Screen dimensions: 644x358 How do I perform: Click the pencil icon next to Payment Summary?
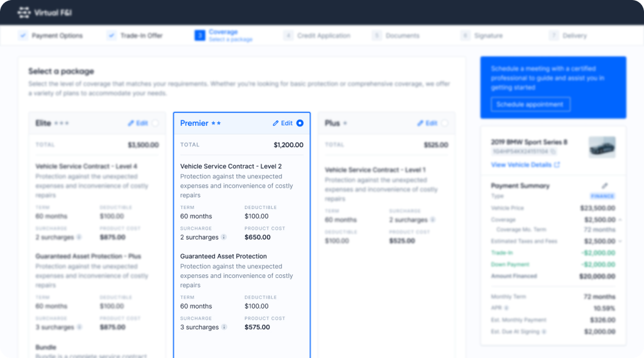pyautogui.click(x=605, y=186)
